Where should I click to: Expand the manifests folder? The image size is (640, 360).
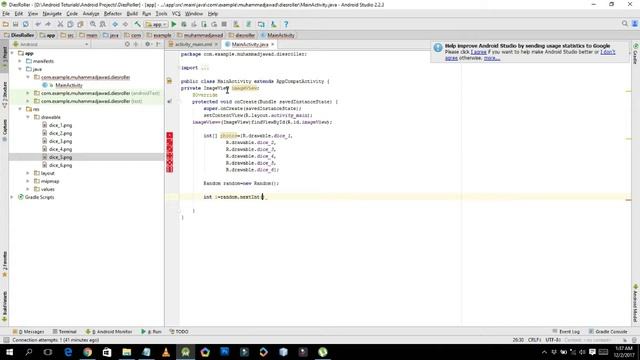(20, 61)
